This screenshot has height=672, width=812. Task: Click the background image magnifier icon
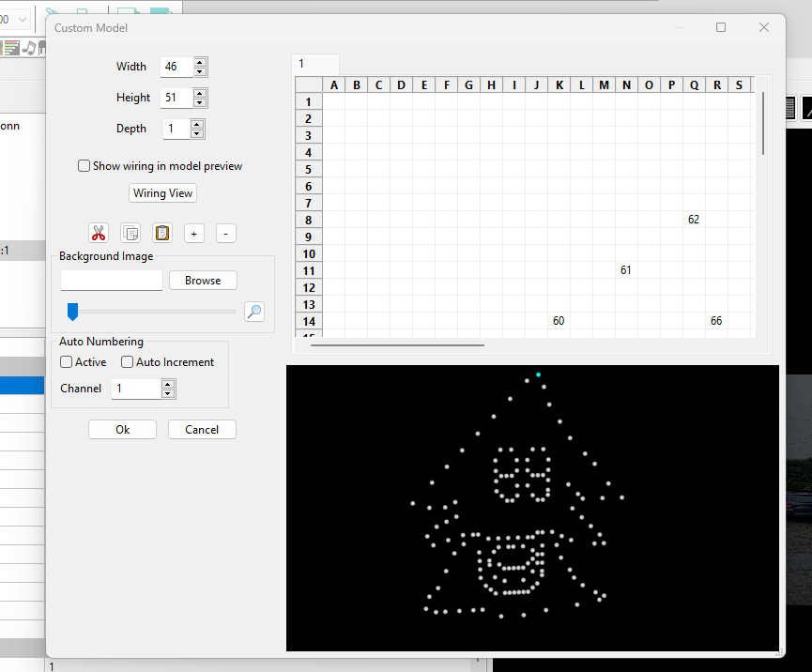[x=254, y=312]
